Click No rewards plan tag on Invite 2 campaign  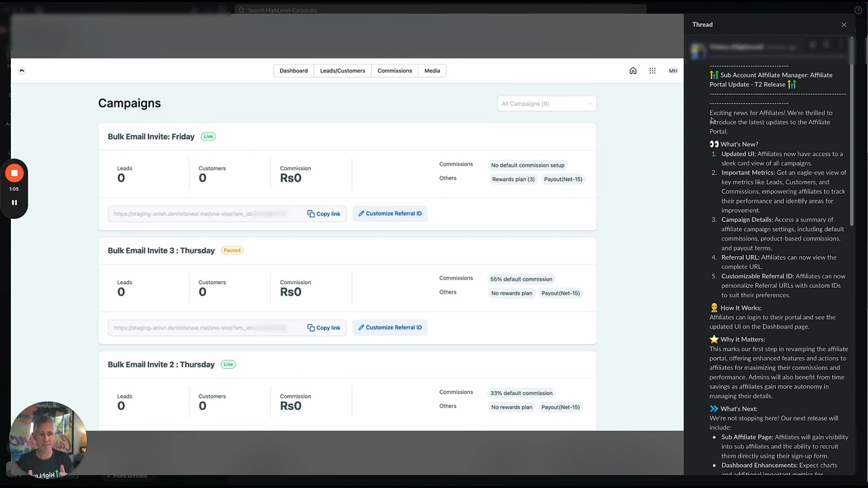tap(511, 407)
